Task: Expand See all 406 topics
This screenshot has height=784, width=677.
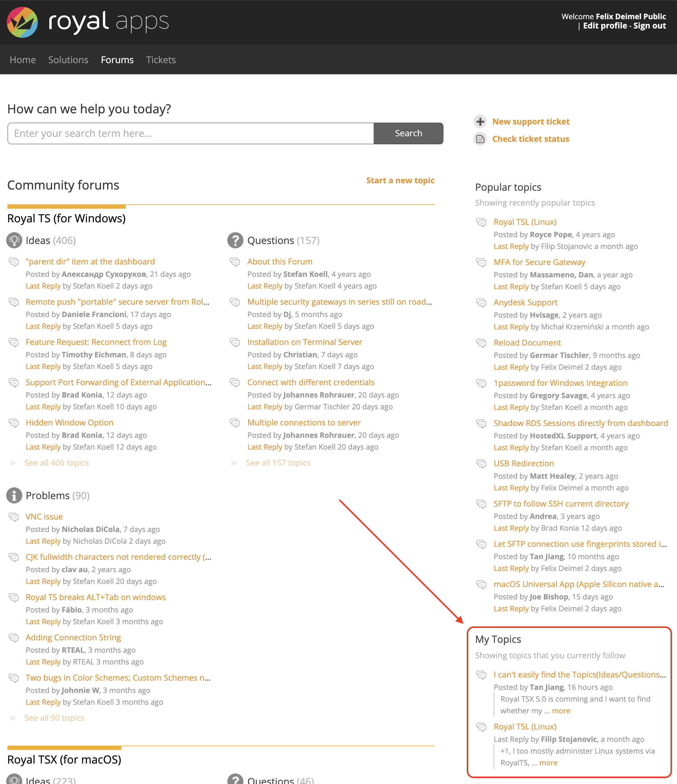Action: point(56,463)
